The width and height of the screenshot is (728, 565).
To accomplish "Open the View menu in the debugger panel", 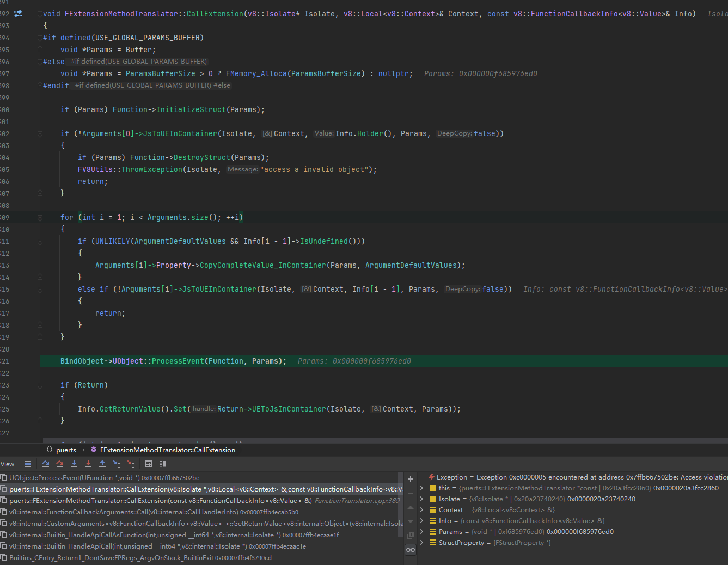I will click(x=8, y=464).
